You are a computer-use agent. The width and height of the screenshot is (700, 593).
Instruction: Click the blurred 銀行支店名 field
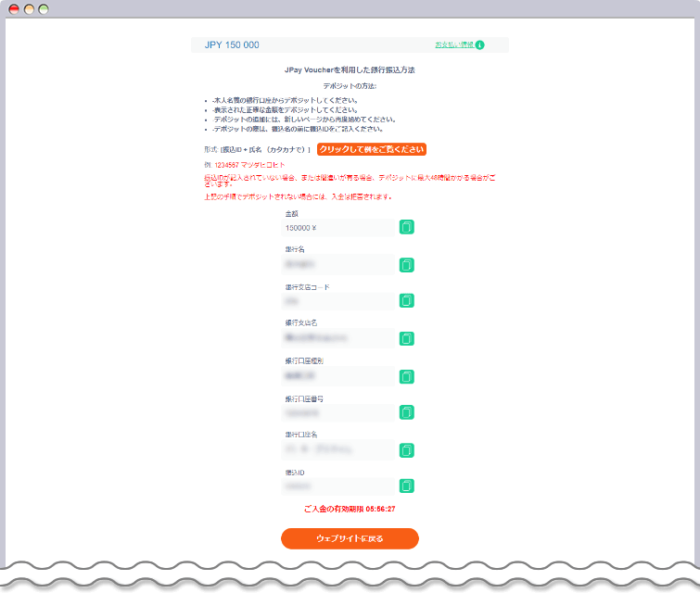coord(338,338)
